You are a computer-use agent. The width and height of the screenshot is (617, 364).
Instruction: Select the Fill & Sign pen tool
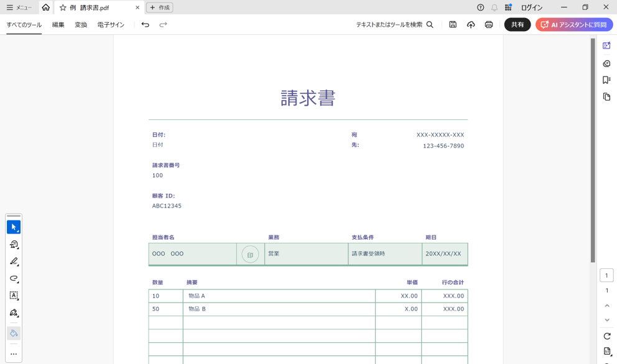[x=14, y=314]
